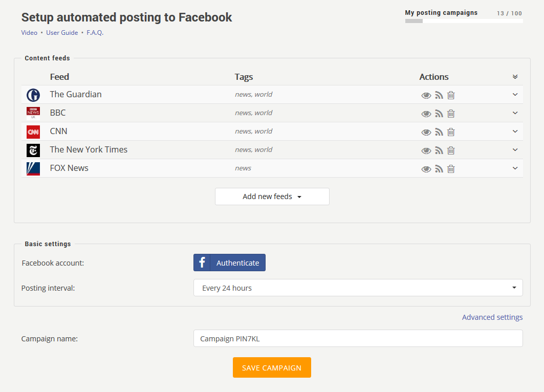Viewport: 544px width, 392px height.
Task: Remove the FOX News feed
Action: [451, 168]
